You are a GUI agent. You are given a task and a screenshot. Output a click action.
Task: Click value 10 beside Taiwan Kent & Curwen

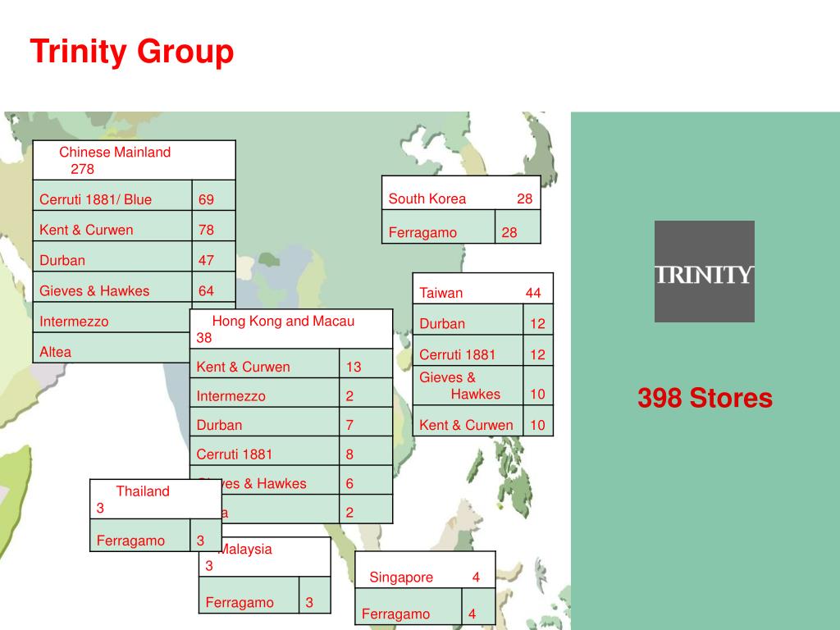(x=538, y=421)
